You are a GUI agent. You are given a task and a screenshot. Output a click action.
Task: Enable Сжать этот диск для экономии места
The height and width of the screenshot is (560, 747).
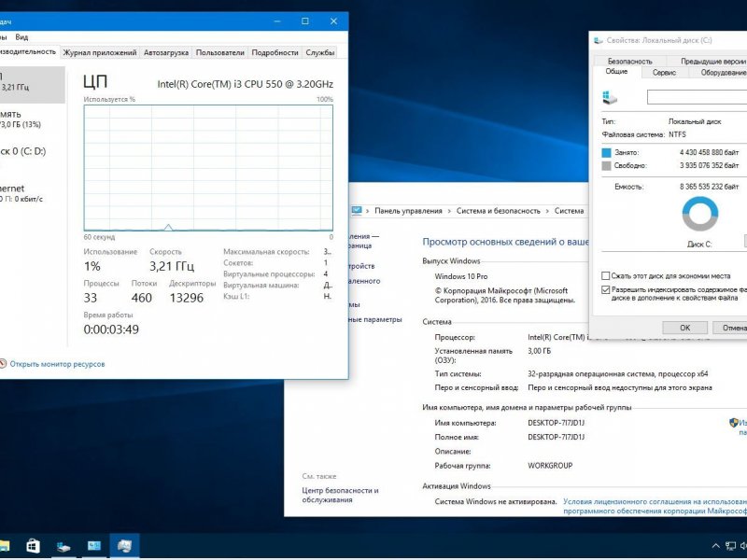point(605,275)
